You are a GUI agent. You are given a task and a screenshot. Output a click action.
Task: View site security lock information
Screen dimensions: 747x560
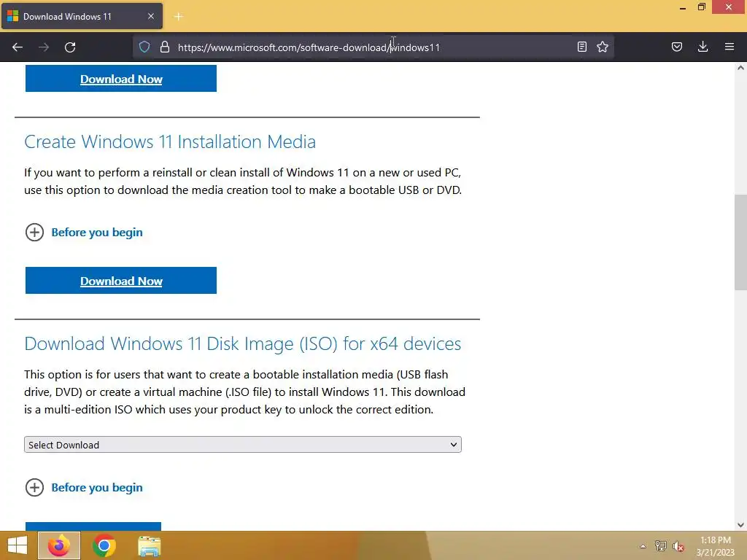pos(165,47)
